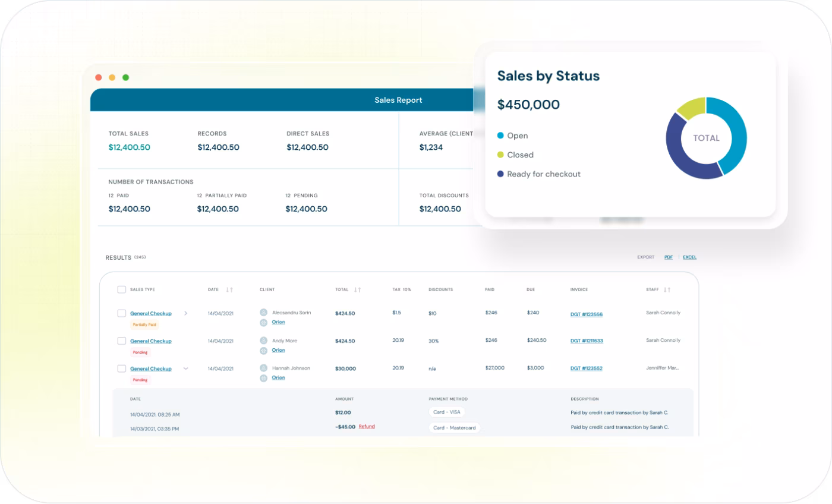Click the Card - VISA payment method tag

[447, 412]
